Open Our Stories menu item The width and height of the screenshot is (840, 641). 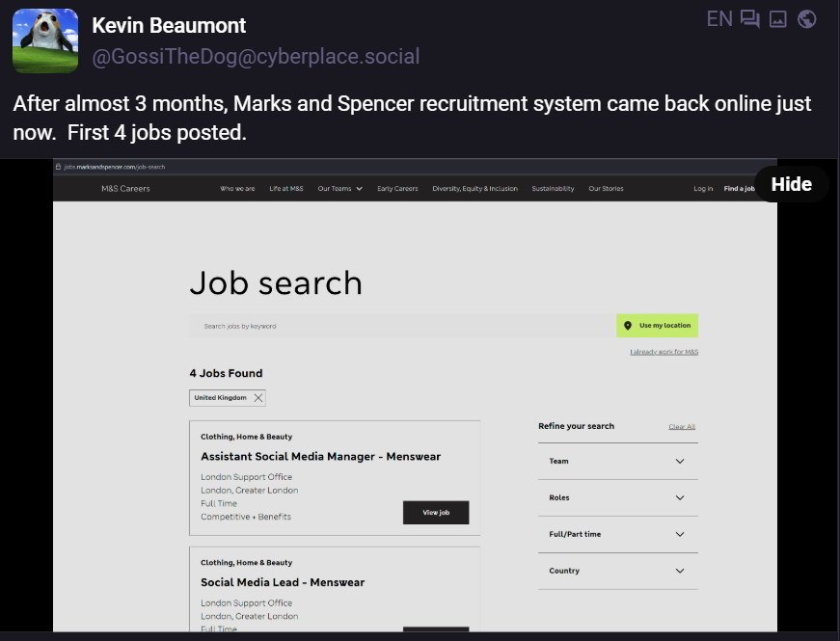[x=606, y=189]
